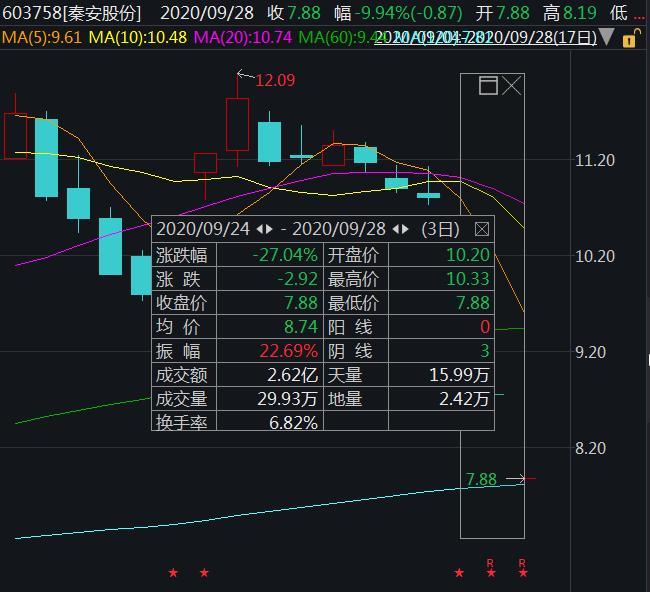Click the MA(5):9.61 indicator label
The width and height of the screenshot is (650, 592).
point(41,38)
